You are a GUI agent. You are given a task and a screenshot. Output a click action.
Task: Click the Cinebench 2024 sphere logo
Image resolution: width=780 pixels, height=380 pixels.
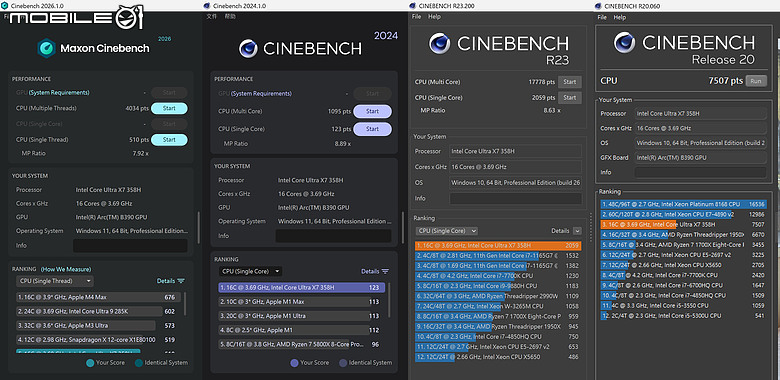tap(248, 48)
